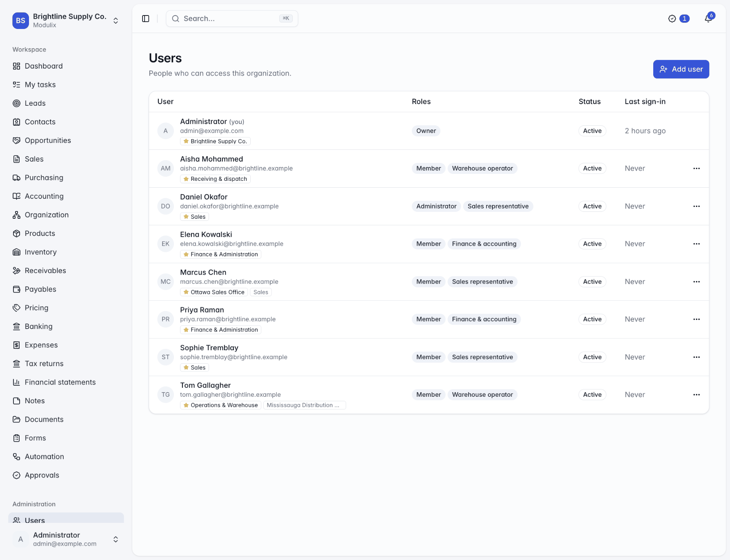Click Marcus Chen's Ottawa Sales Office tag
Screen dimensions: 730x560
(214, 292)
